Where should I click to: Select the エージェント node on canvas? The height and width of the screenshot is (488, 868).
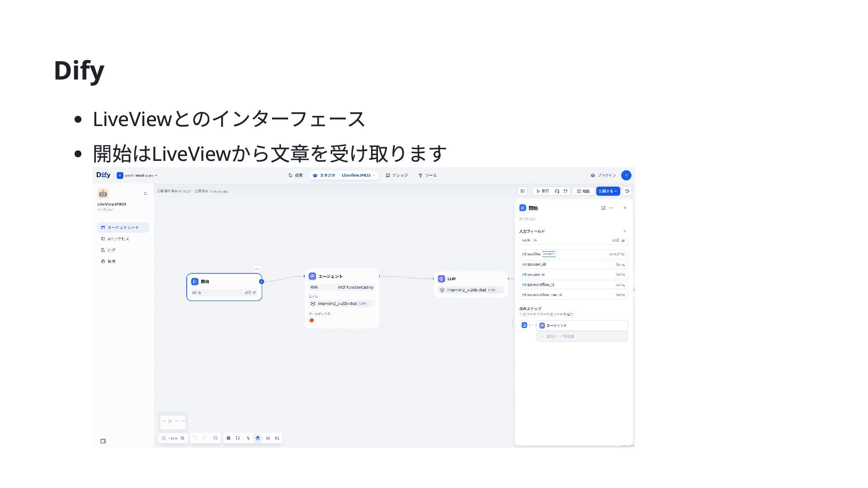[x=342, y=299]
